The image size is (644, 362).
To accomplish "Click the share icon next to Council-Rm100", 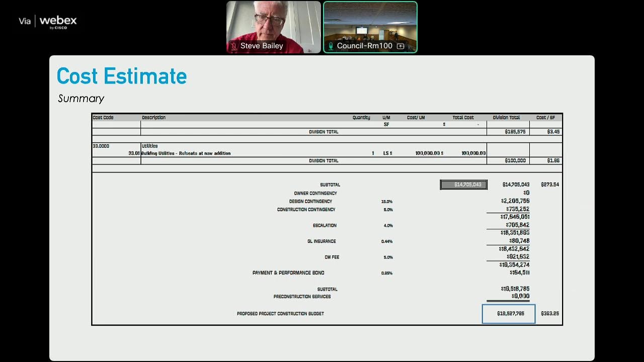I will (x=400, y=46).
